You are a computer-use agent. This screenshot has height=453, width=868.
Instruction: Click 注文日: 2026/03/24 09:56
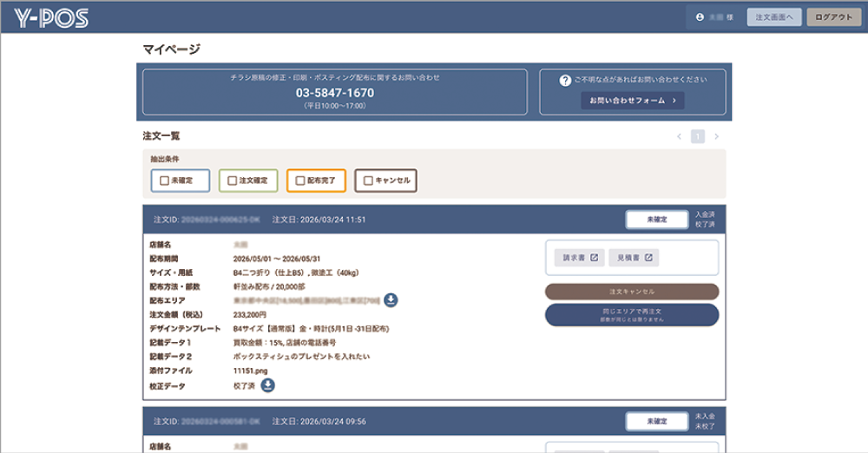click(319, 422)
